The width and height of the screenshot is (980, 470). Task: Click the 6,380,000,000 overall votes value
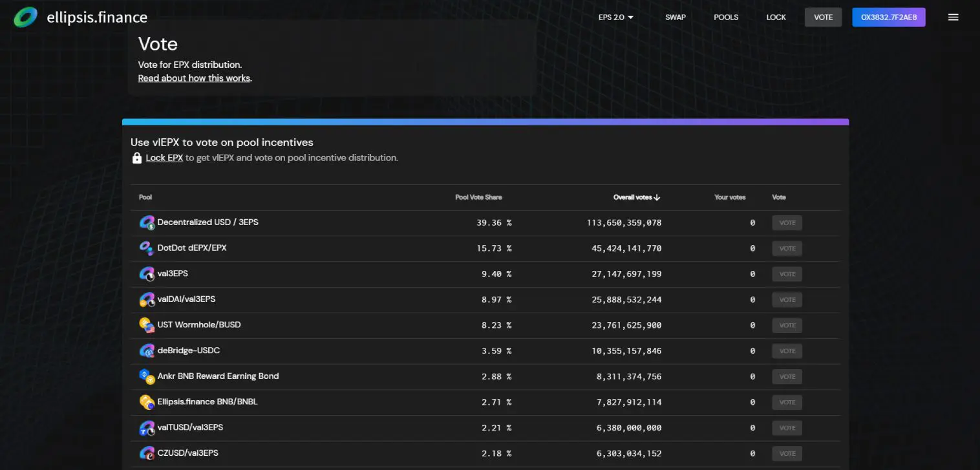tap(630, 428)
